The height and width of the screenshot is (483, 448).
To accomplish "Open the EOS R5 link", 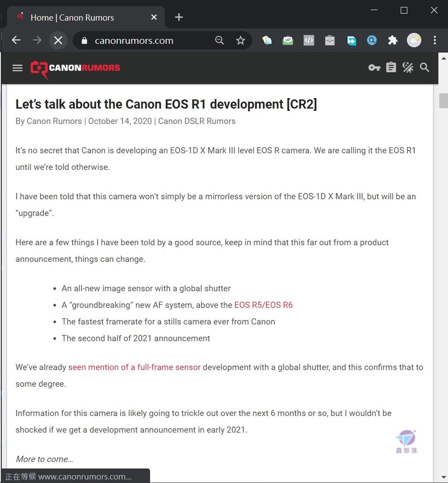I will pos(248,305).
